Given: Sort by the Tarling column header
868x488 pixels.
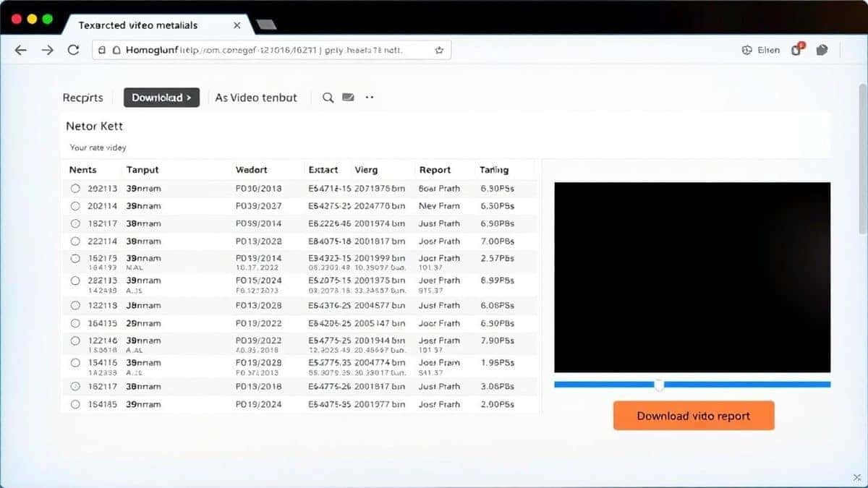Looking at the screenshot, I should click(x=494, y=170).
